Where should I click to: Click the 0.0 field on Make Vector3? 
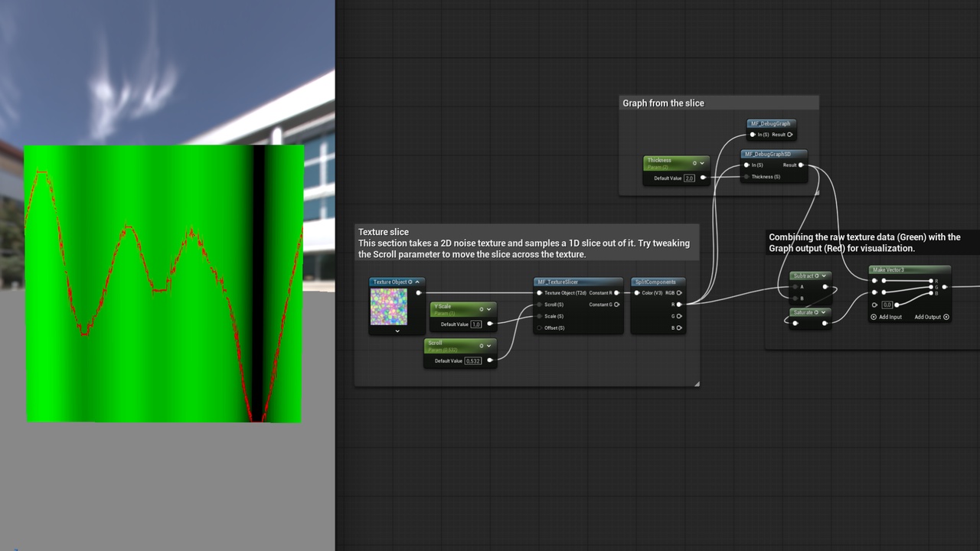pyautogui.click(x=887, y=305)
